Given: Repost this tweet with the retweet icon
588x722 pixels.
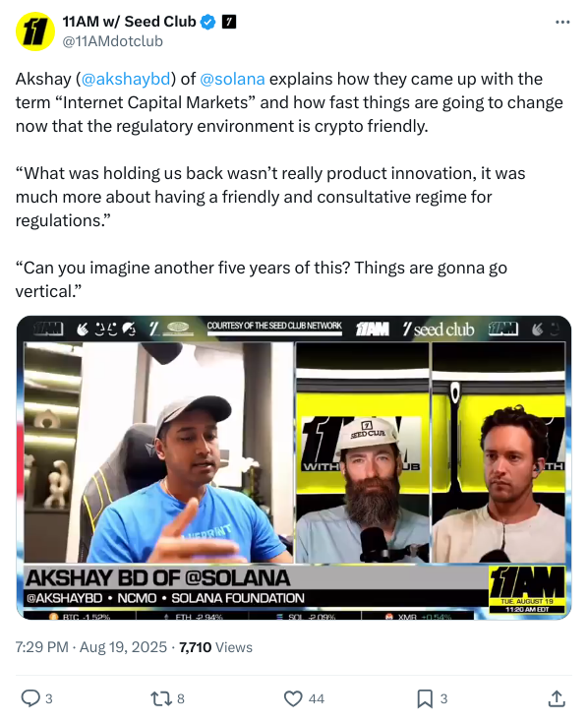Looking at the screenshot, I should [160, 698].
